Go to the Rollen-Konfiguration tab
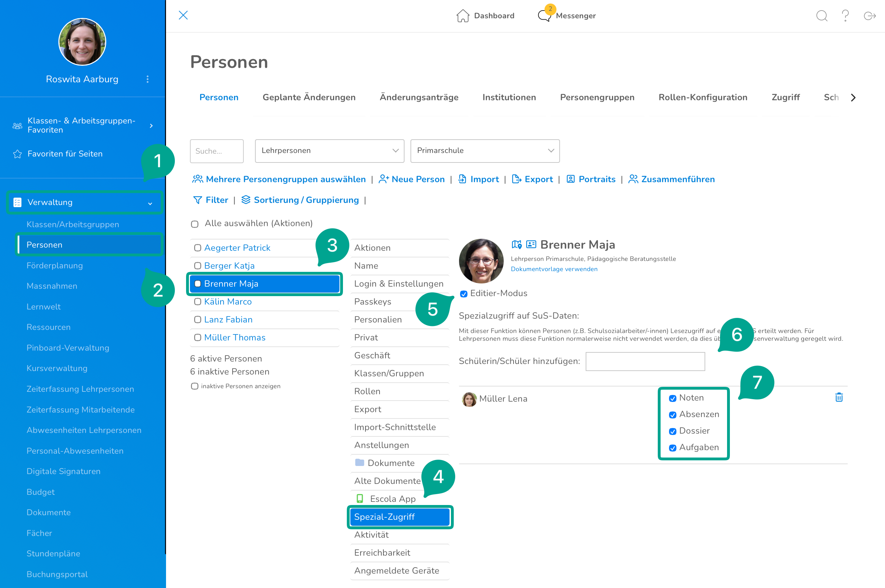Image resolution: width=885 pixels, height=588 pixels. [703, 97]
